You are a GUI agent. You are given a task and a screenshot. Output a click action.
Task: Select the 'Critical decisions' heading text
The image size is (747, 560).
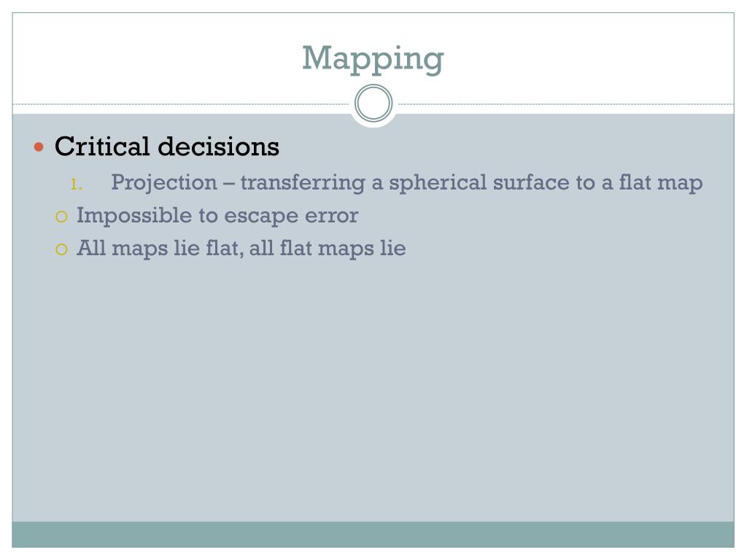pos(167,146)
